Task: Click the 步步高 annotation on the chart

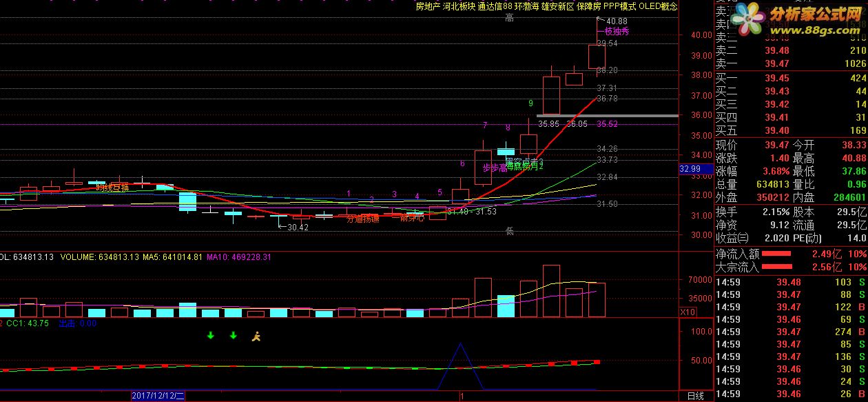Action: [x=495, y=168]
